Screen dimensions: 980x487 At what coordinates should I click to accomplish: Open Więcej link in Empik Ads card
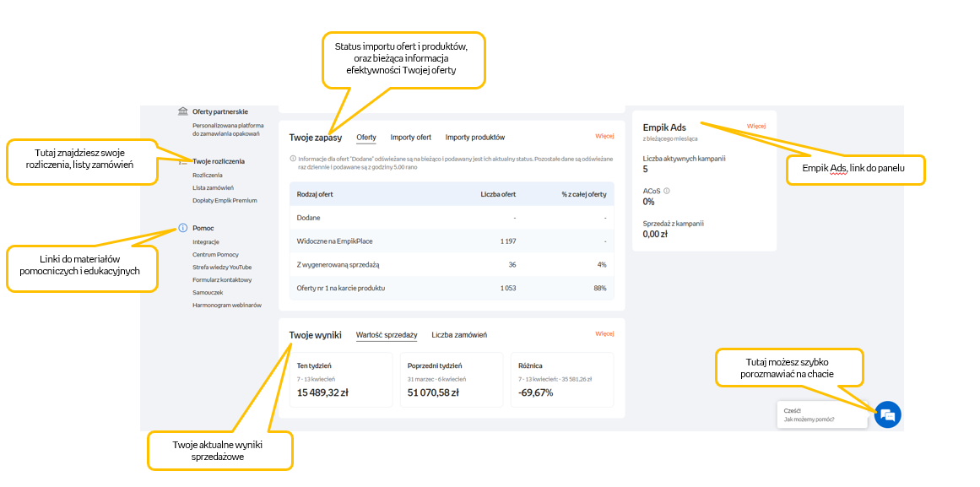tap(755, 127)
